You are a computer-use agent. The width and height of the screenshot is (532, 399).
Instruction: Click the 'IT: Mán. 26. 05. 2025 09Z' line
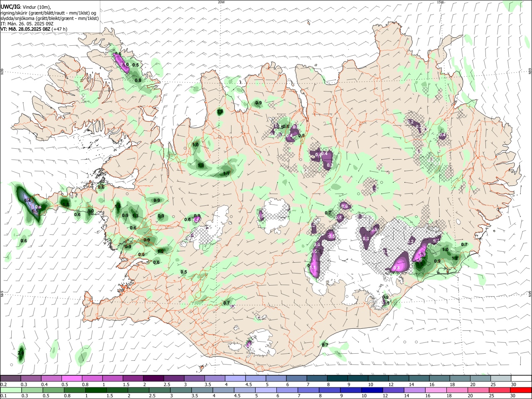point(27,24)
